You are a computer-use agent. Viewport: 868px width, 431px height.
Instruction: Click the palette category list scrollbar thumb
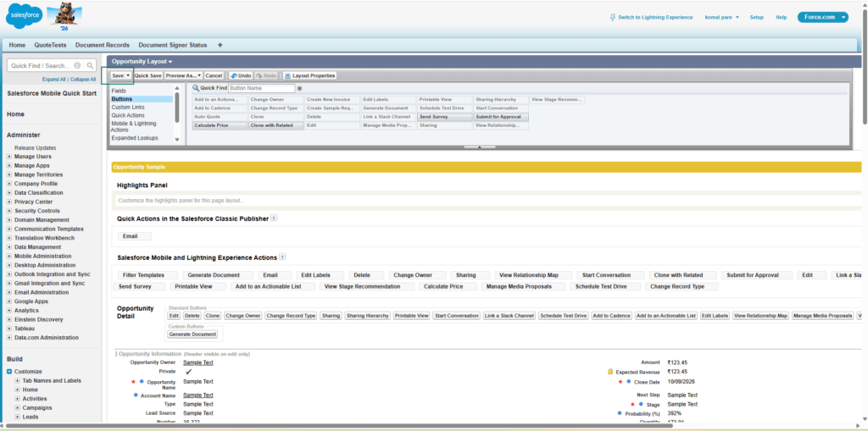click(177, 106)
